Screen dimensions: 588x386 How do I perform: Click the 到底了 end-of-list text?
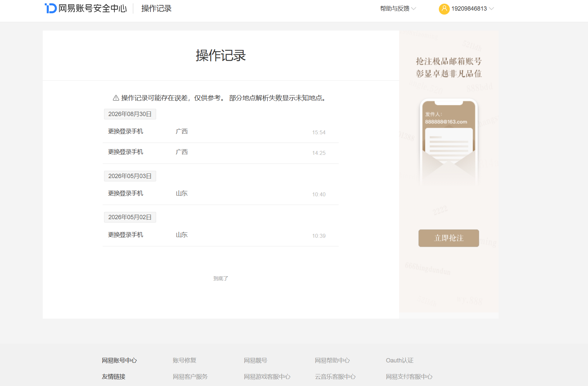pos(221,279)
